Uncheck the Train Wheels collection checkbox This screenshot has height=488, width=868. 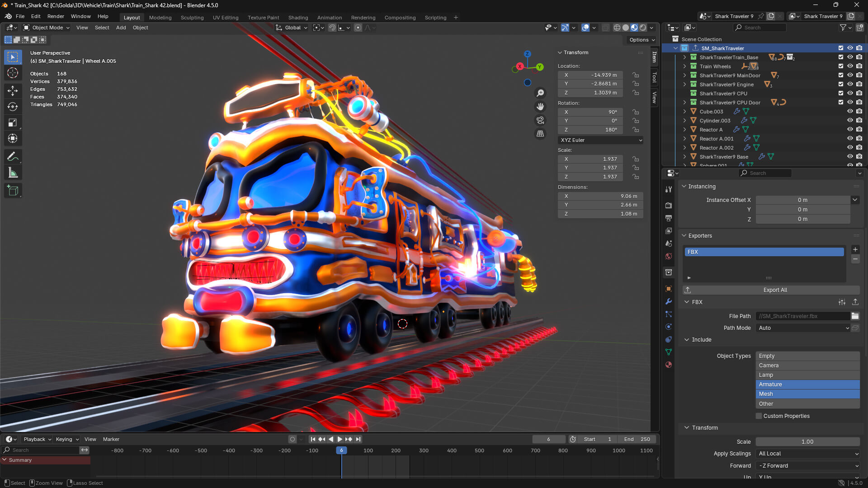841,66
